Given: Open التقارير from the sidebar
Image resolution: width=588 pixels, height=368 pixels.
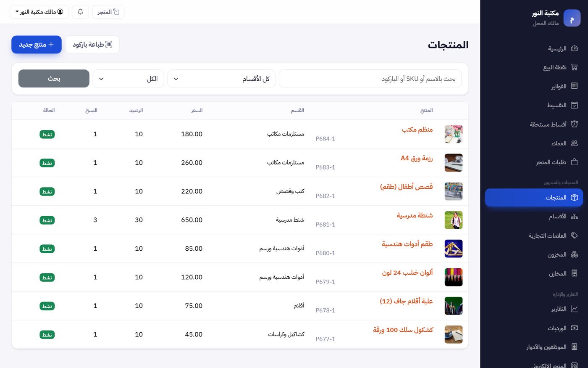Looking at the screenshot, I should click(534, 309).
